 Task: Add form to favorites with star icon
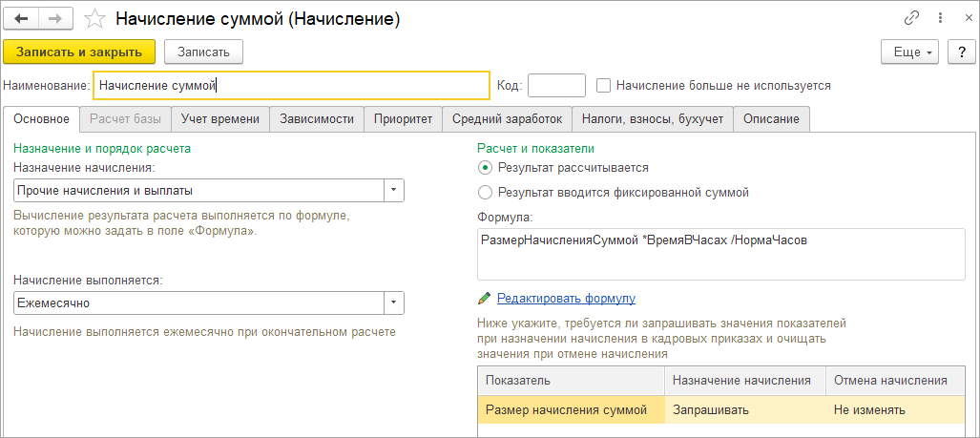95,19
